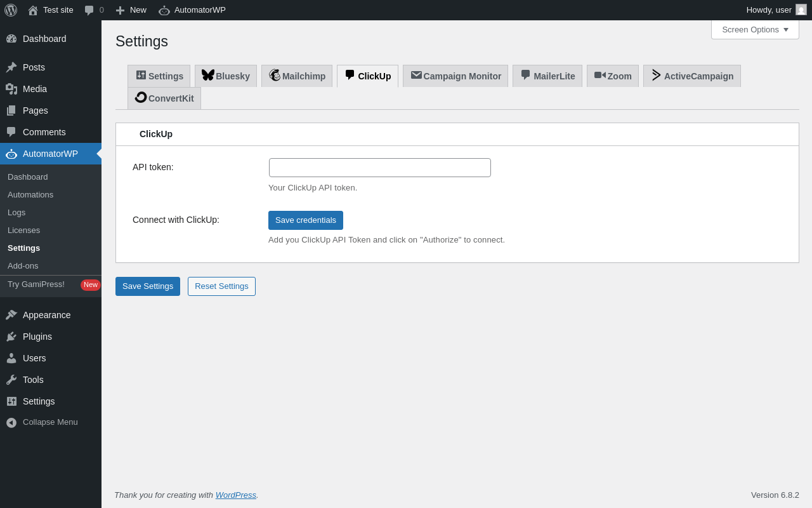Click the MailerLite speech bubble icon
Screen dimensions: 812x508
(526, 75)
